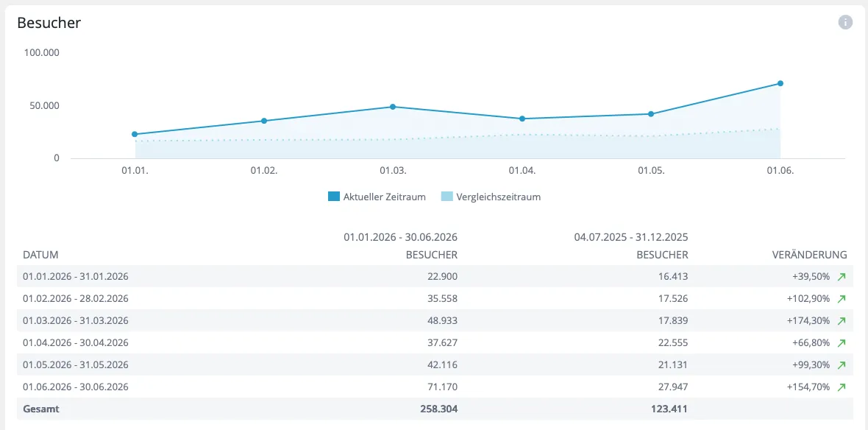Toggle Aktueller Zeitraum legend color swatch
868x430 pixels.
coord(333,197)
